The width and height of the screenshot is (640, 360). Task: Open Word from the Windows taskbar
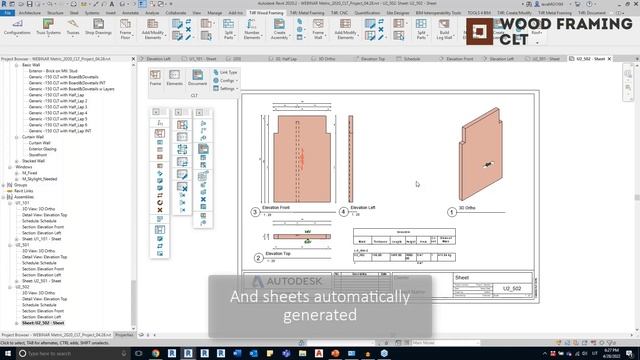pyautogui.click(x=237, y=353)
